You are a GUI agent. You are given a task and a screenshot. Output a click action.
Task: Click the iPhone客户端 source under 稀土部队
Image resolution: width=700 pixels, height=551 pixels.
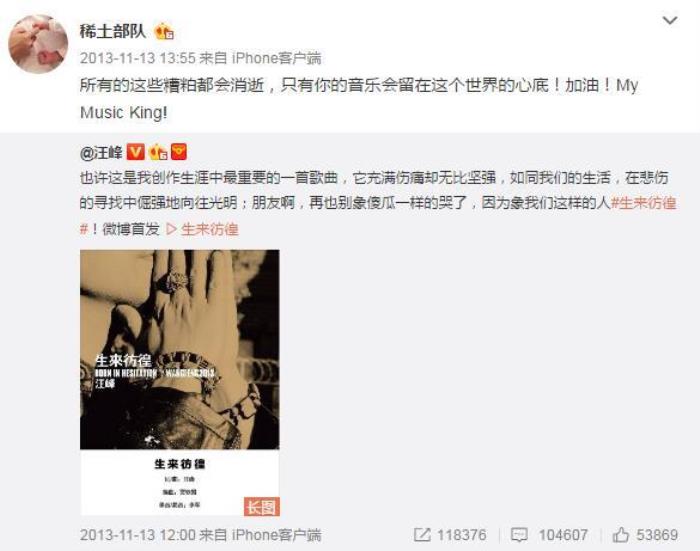click(x=276, y=58)
